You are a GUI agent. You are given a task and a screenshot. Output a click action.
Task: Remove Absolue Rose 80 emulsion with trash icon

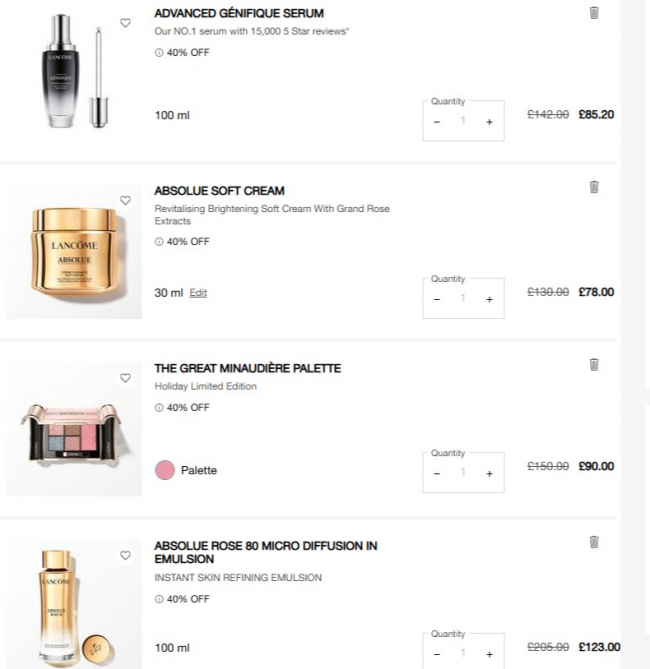coord(594,542)
